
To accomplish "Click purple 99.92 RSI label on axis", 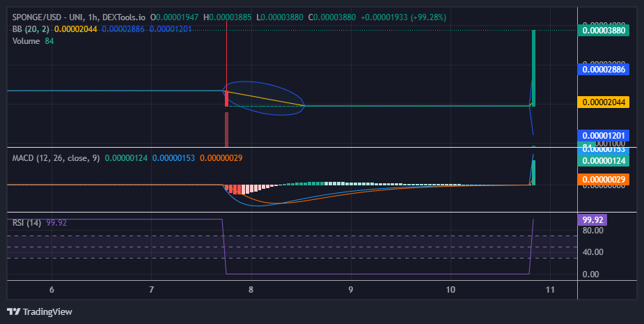I will [x=592, y=219].
